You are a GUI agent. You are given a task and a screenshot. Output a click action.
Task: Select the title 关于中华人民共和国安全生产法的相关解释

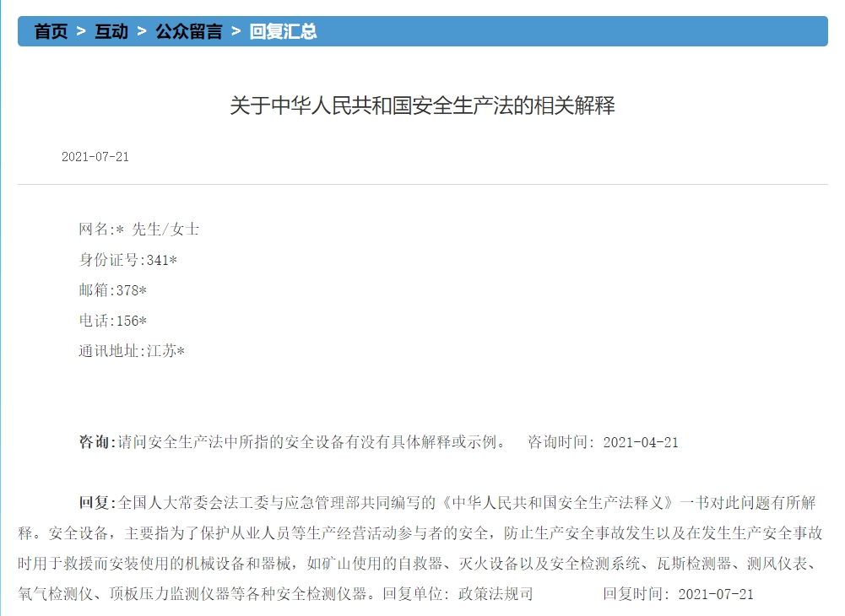(422, 105)
